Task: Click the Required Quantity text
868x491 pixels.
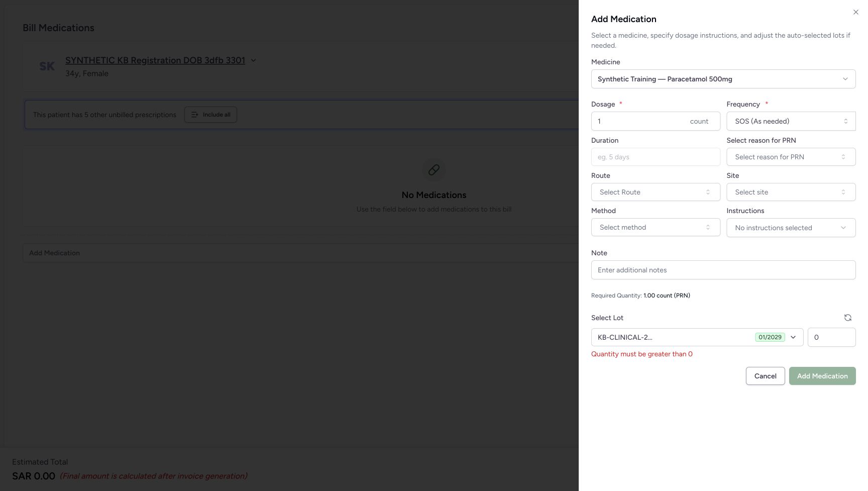Action: click(x=640, y=296)
